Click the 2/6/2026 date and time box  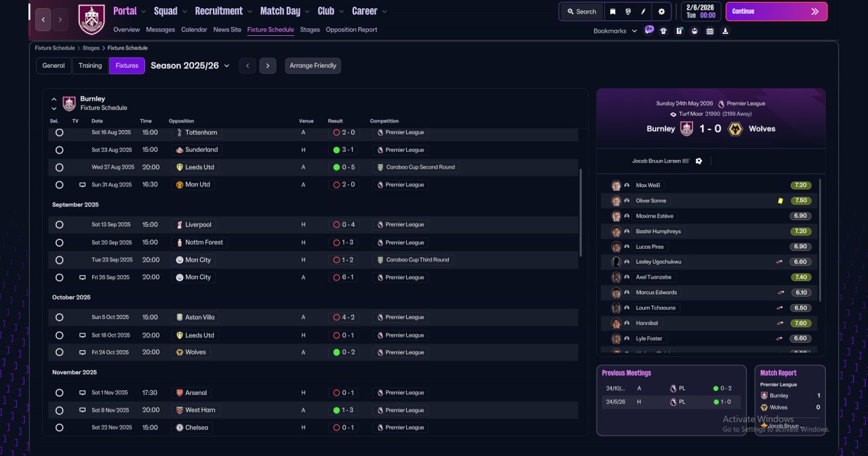pyautogui.click(x=701, y=12)
